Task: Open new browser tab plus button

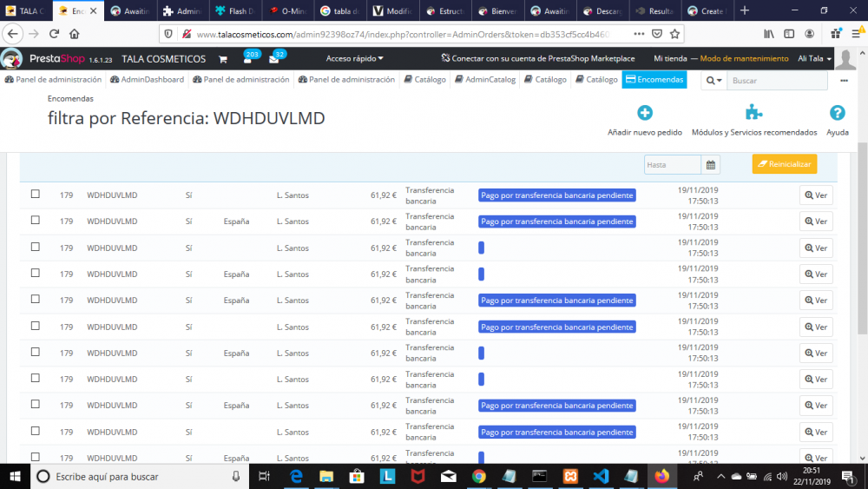Action: coord(745,10)
